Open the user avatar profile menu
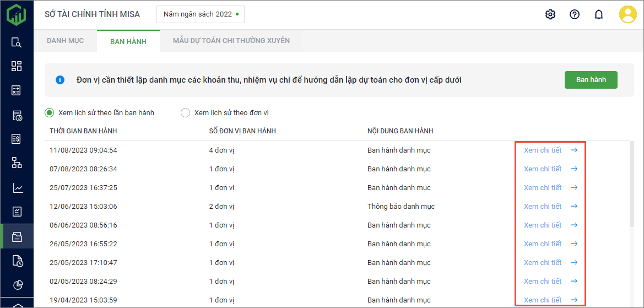The height and width of the screenshot is (308, 644). 627,14
